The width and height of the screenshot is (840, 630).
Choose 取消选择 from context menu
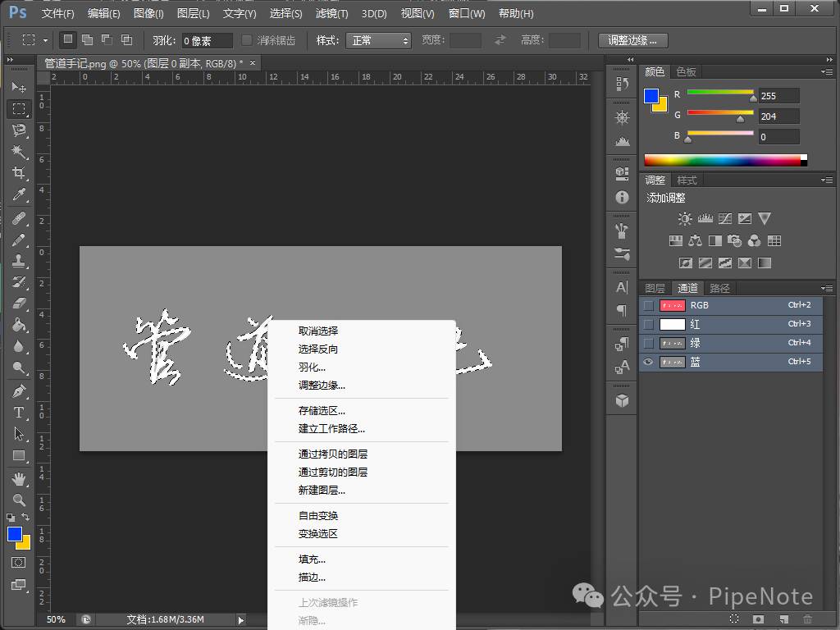coord(318,331)
